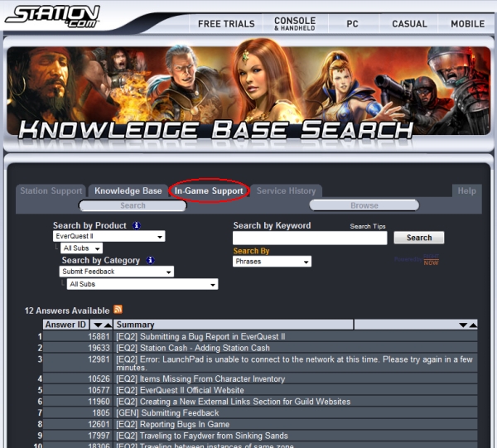
Task: Click the Station.com logo
Action: click(53, 17)
